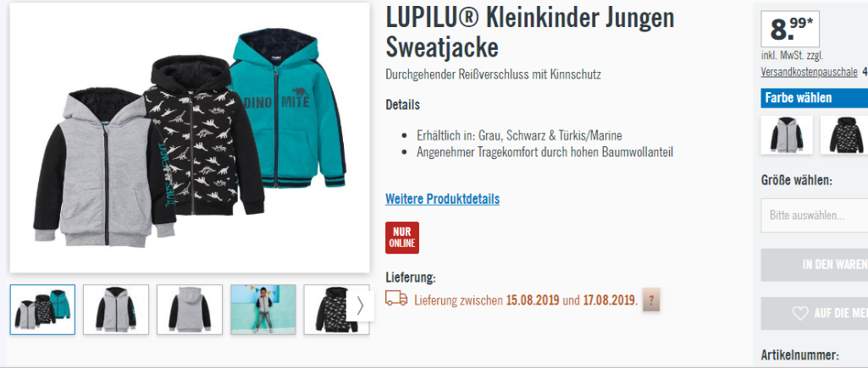This screenshot has width=868, height=368.
Task: Click the 8.99 price box
Action: (x=790, y=30)
